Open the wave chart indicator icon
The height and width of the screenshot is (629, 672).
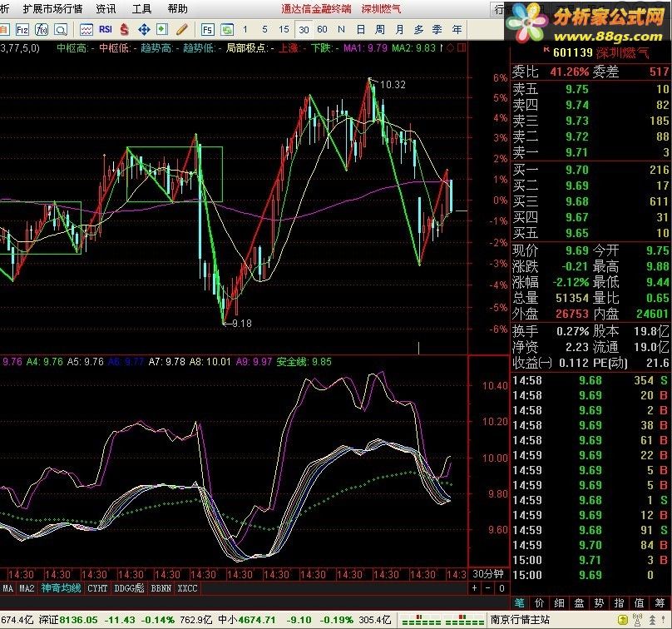pyautogui.click(x=86, y=30)
